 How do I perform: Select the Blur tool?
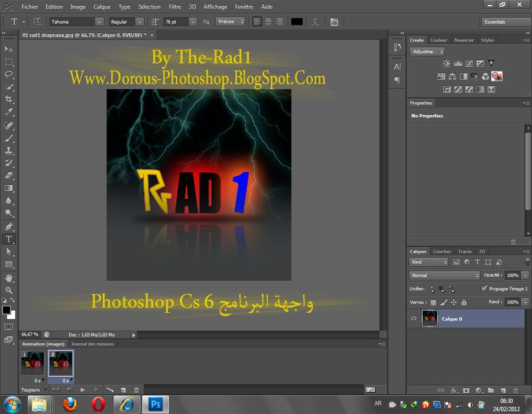[9, 200]
